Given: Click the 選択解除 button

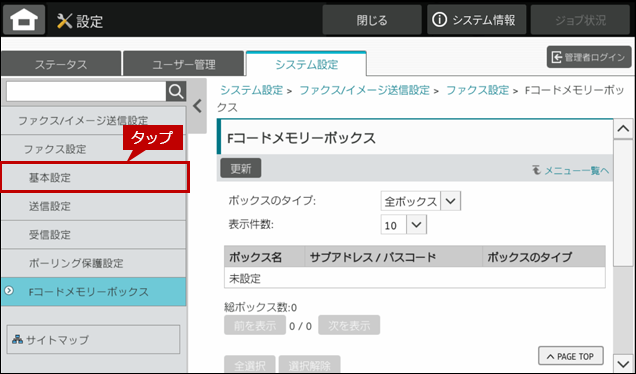Looking at the screenshot, I should point(309,364).
